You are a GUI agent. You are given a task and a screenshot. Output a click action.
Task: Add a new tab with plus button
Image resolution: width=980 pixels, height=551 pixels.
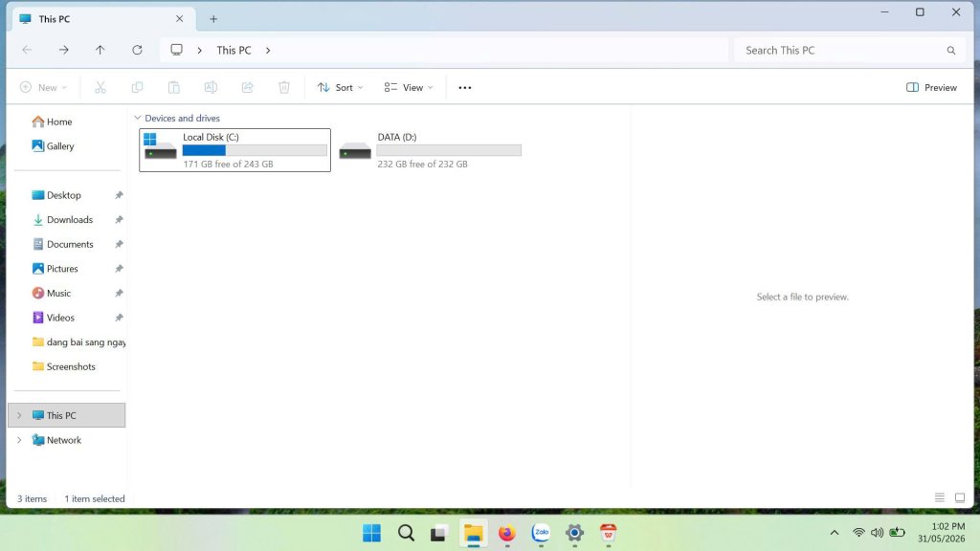[x=213, y=19]
